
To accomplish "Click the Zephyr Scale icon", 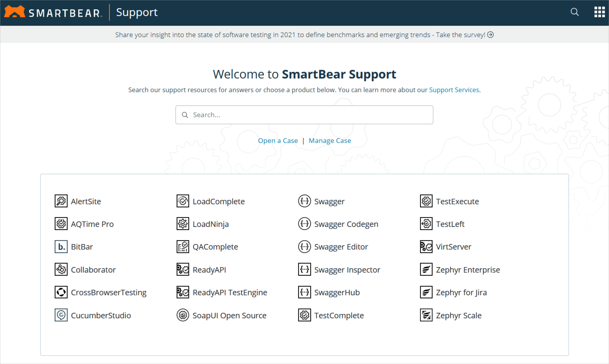I will 426,315.
